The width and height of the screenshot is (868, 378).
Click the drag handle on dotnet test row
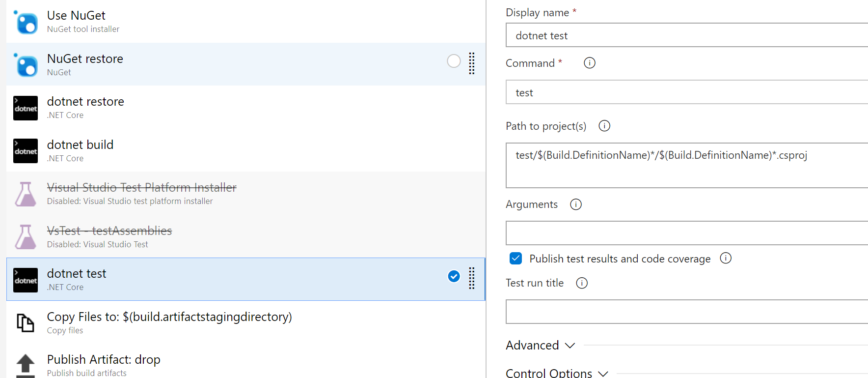coord(472,278)
